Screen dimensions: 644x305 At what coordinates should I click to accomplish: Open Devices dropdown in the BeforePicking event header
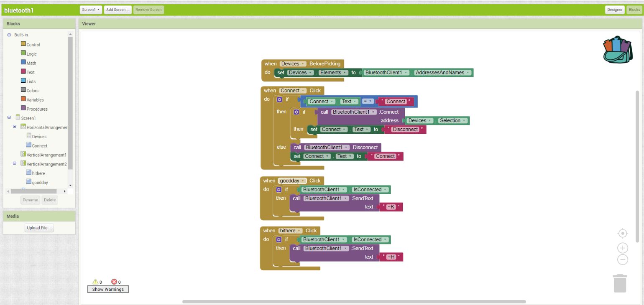click(x=293, y=64)
